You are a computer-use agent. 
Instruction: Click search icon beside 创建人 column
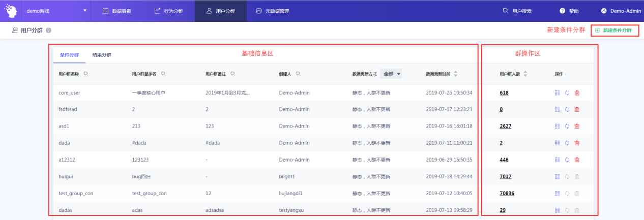click(298, 74)
